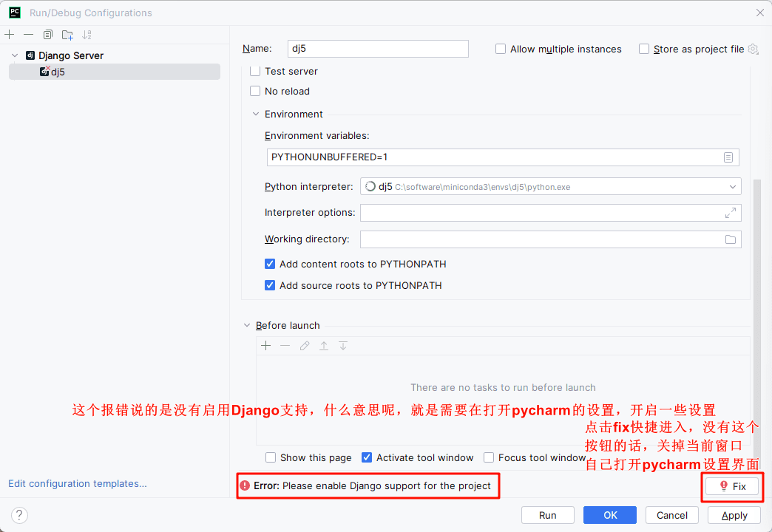
Task: Click the Interpreter options field
Action: click(550, 213)
